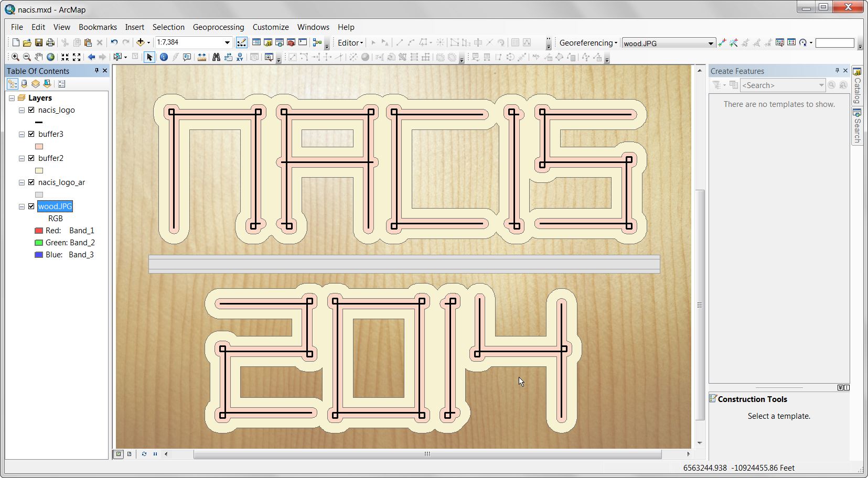The image size is (868, 478).
Task: Toggle visibility of nacis_logo layer
Action: point(31,110)
